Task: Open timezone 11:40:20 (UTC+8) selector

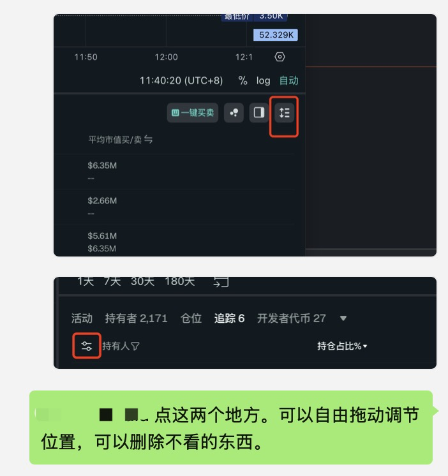Action: 181,80
